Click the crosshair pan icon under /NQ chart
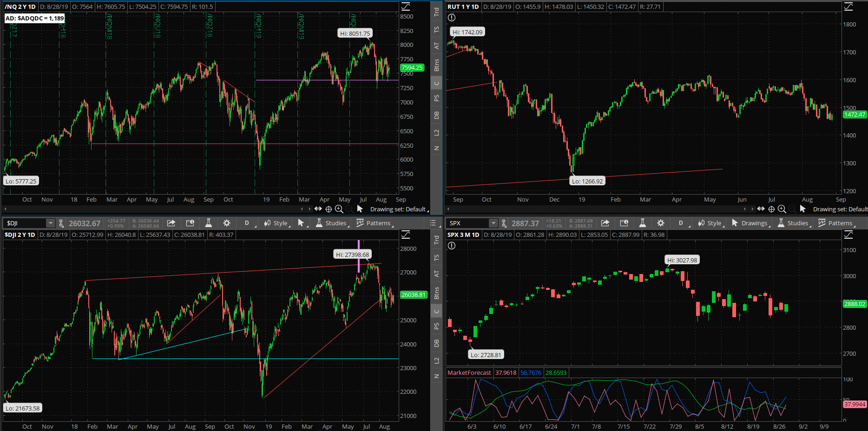 pyautogui.click(x=329, y=209)
